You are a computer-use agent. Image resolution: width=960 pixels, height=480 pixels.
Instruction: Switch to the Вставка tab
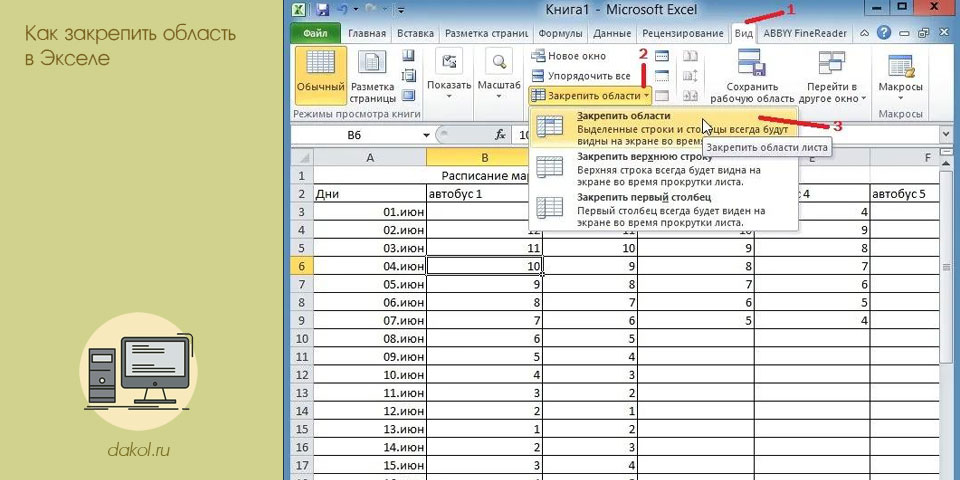tap(415, 34)
